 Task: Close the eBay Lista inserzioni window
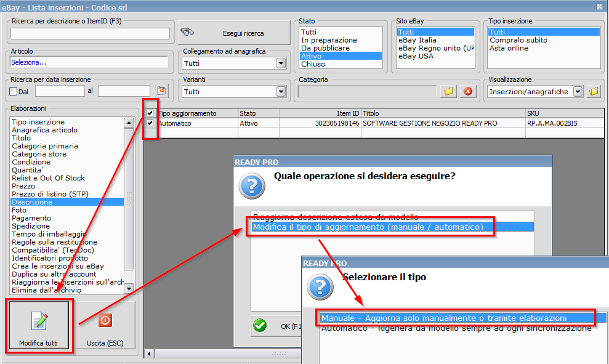tap(599, 7)
